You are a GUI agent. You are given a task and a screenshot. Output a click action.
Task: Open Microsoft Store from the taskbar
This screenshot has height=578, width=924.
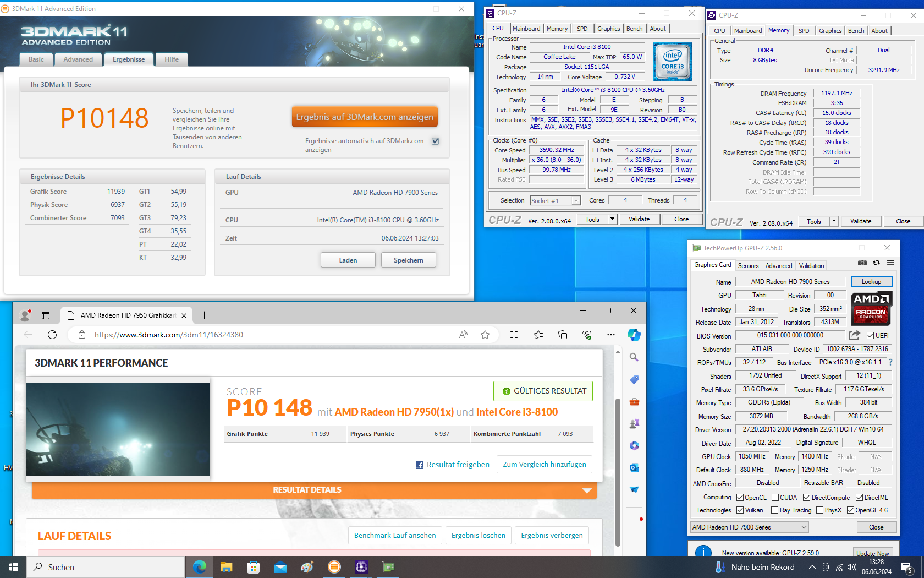pyautogui.click(x=253, y=567)
